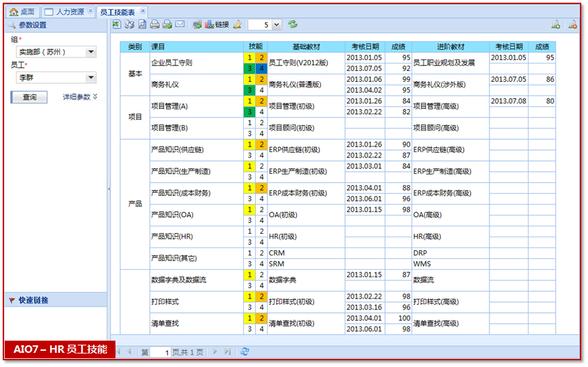
Task: Click the page number input field
Action: (161, 352)
